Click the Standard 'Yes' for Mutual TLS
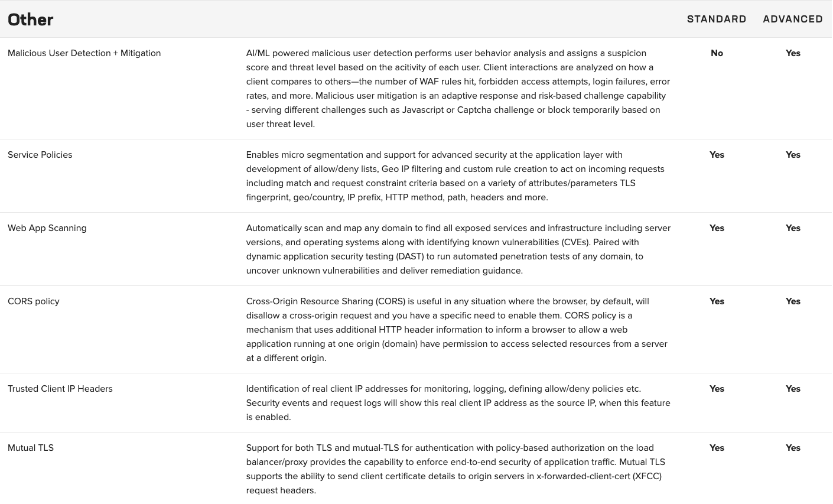Image resolution: width=833 pixels, height=504 pixels. tap(717, 448)
